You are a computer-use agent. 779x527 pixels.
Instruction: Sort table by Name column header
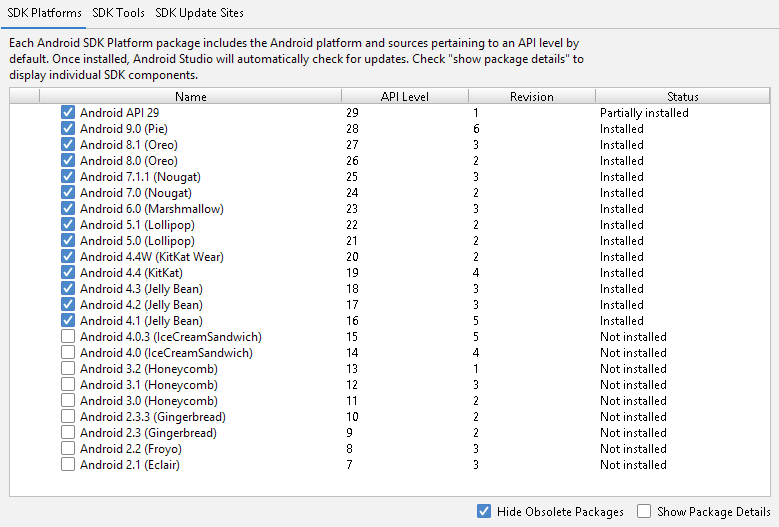tap(191, 96)
